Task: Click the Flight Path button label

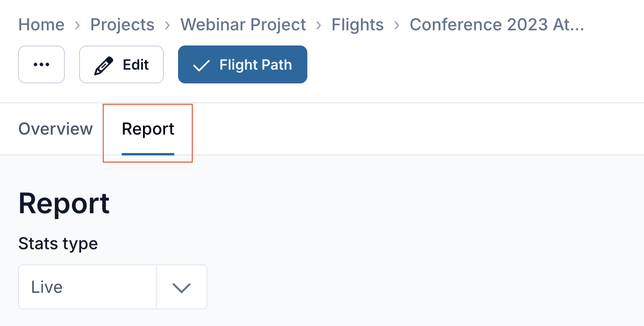Action: [x=256, y=65]
